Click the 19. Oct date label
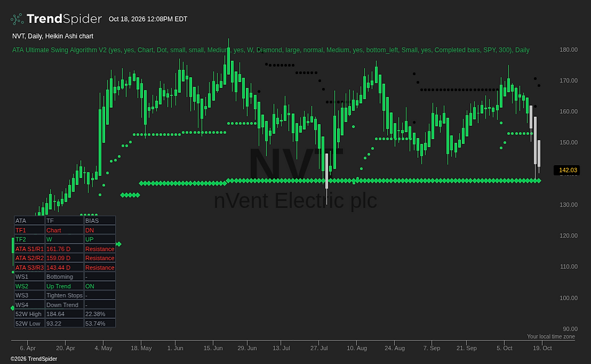 (542, 348)
